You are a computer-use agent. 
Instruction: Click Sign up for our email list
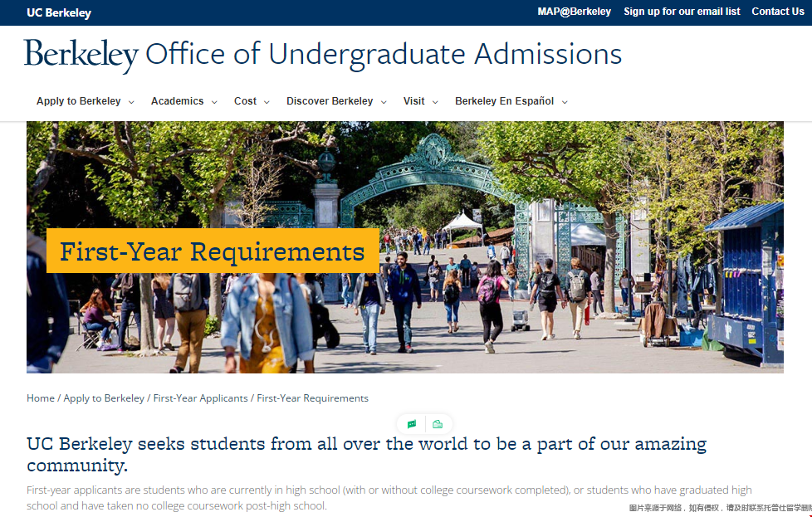[682, 12]
